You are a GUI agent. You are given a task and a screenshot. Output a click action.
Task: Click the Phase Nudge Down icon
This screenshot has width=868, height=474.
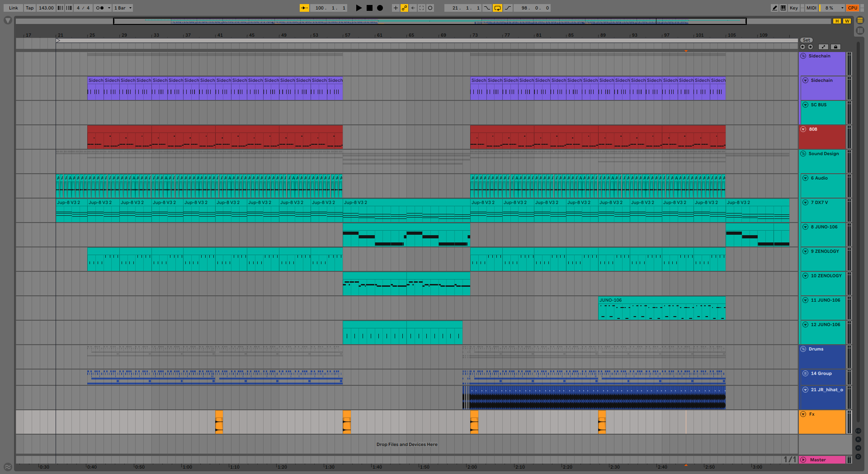60,8
